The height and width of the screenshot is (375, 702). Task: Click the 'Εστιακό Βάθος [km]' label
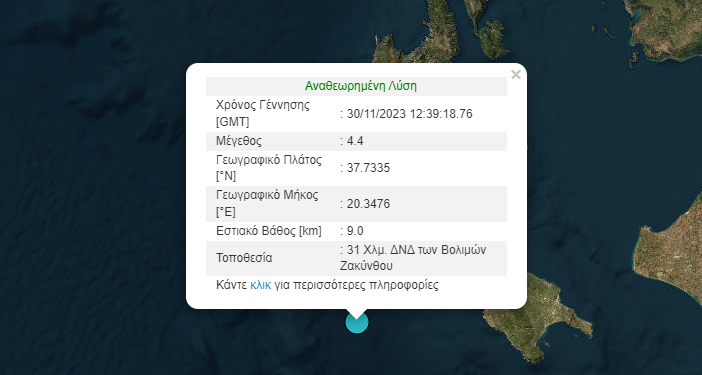tap(269, 231)
